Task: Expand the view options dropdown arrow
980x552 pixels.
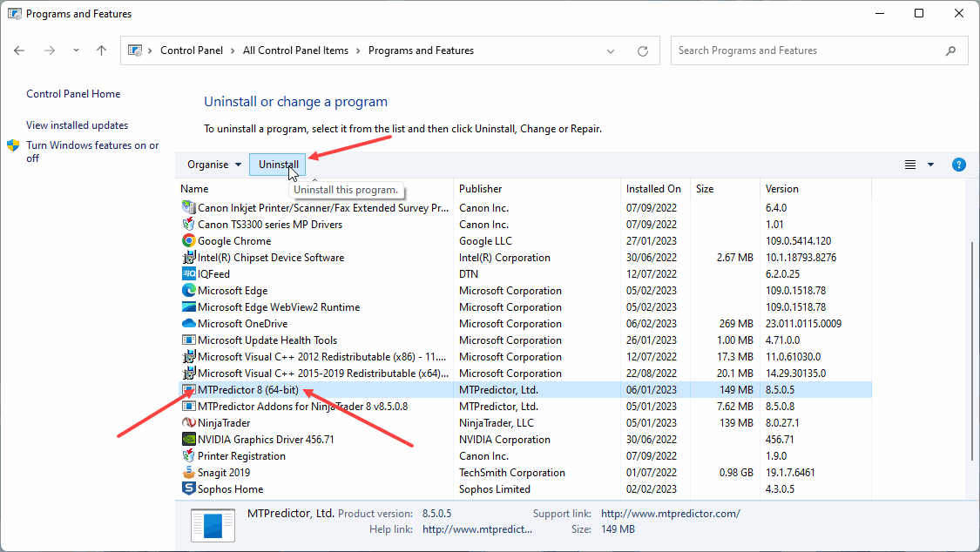Action: [x=930, y=165]
